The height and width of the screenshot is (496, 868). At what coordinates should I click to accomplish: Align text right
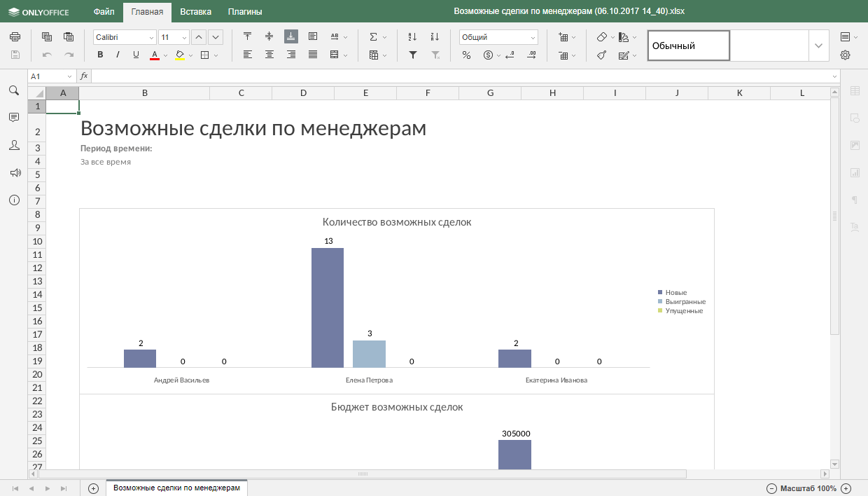[291, 55]
